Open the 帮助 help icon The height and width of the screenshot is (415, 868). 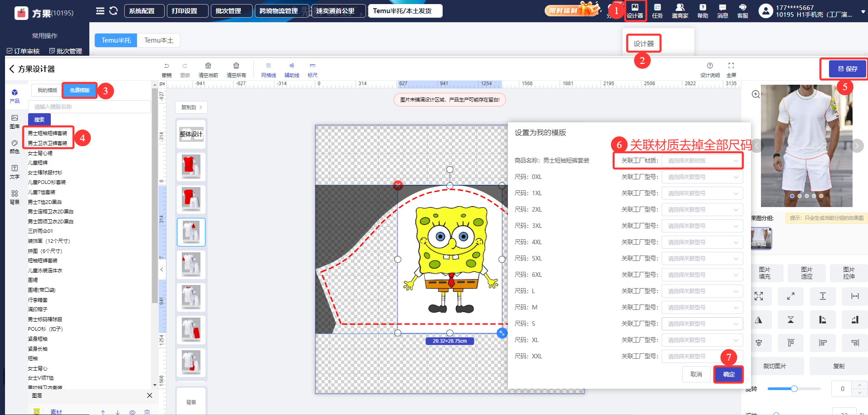[x=702, y=11]
